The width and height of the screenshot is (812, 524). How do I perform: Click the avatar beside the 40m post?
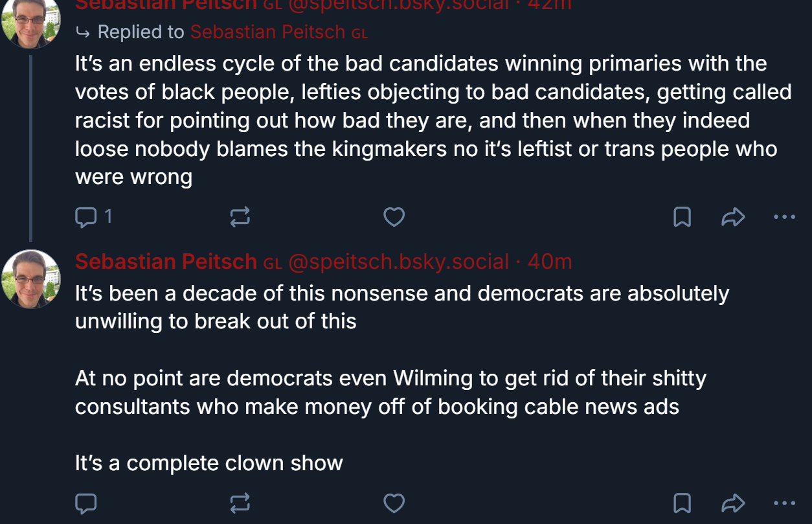(30, 279)
